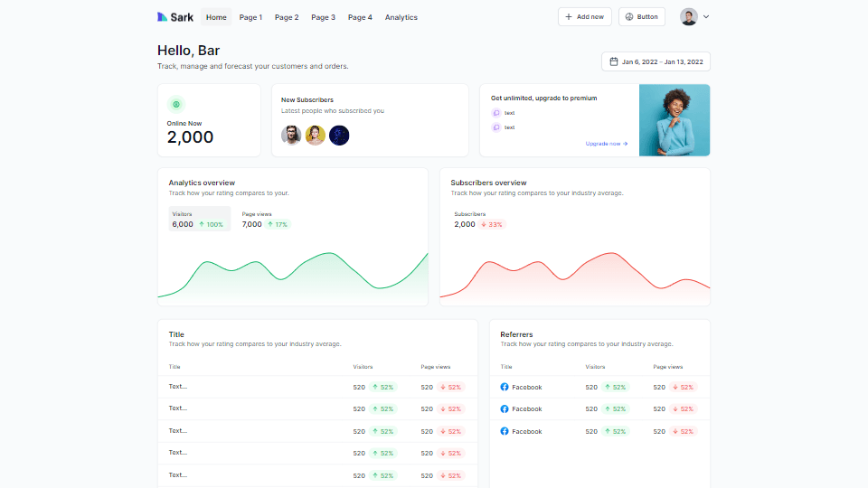
Task: Click the green Online Now status icon
Action: pos(175,104)
